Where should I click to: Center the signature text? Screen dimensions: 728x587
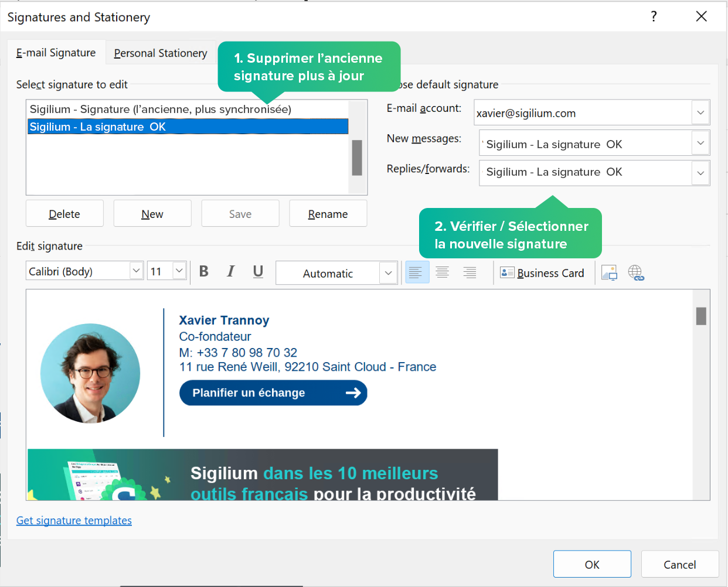(x=443, y=272)
